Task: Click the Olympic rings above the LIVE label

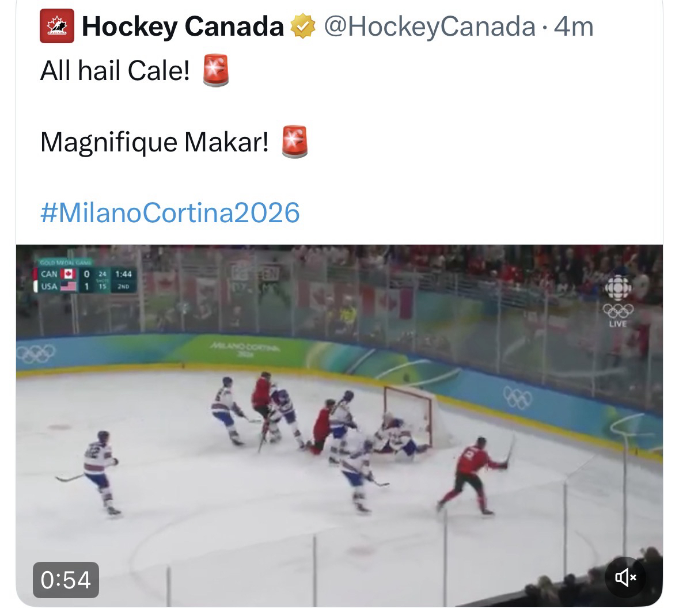Action: coord(618,310)
